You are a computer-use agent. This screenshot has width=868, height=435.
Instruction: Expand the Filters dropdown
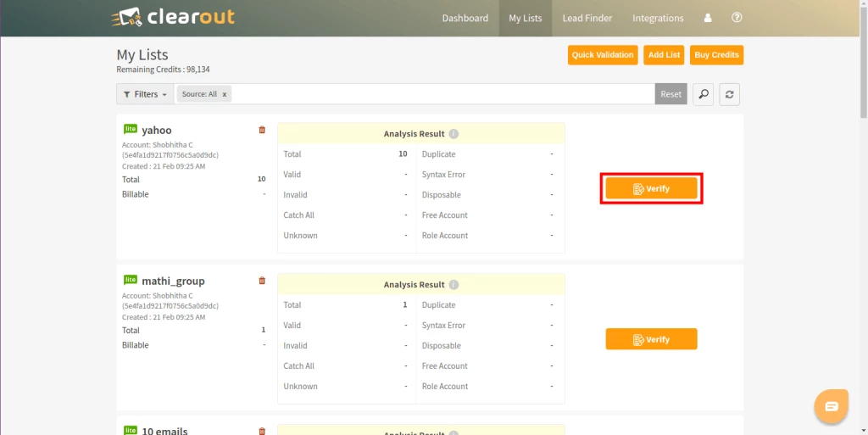[145, 94]
